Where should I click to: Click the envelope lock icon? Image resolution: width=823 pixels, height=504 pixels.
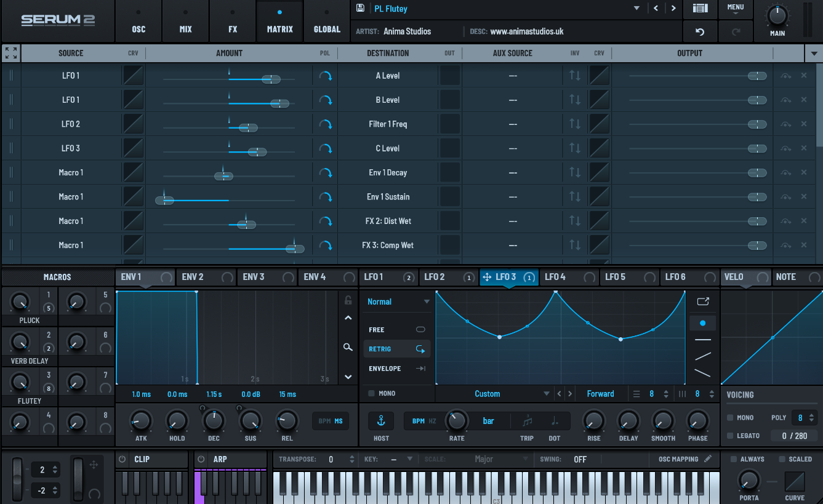click(348, 300)
